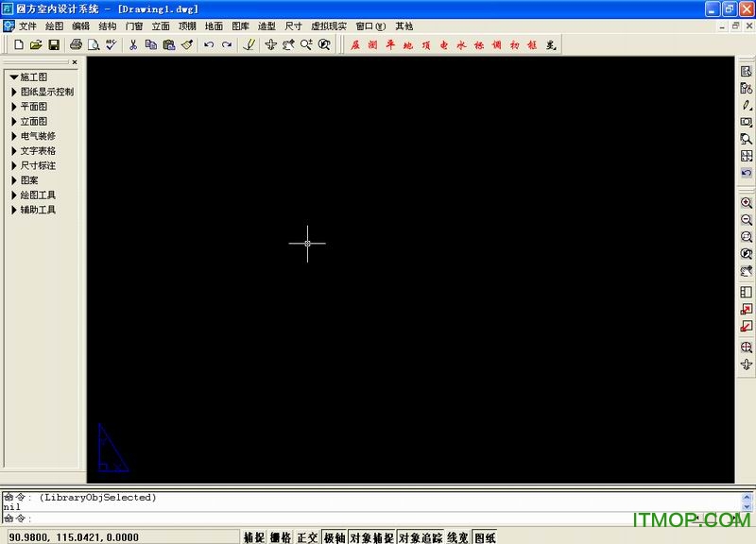
Task: Save the drawing with the floppy icon
Action: click(54, 44)
